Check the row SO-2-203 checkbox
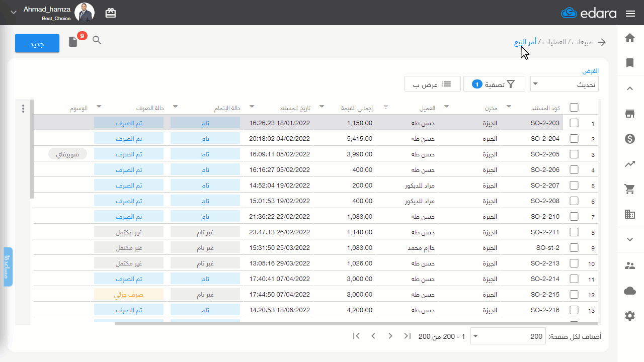The width and height of the screenshot is (644, 362). pos(574,123)
